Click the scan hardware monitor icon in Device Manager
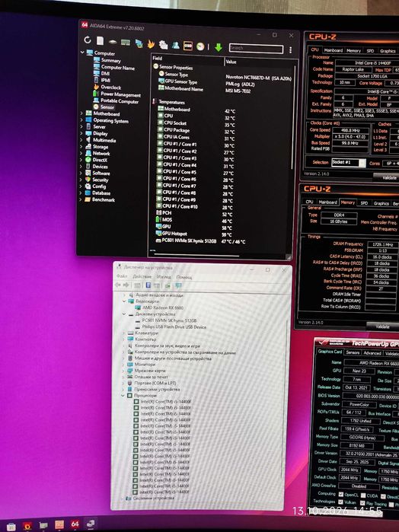 pyautogui.click(x=178, y=285)
